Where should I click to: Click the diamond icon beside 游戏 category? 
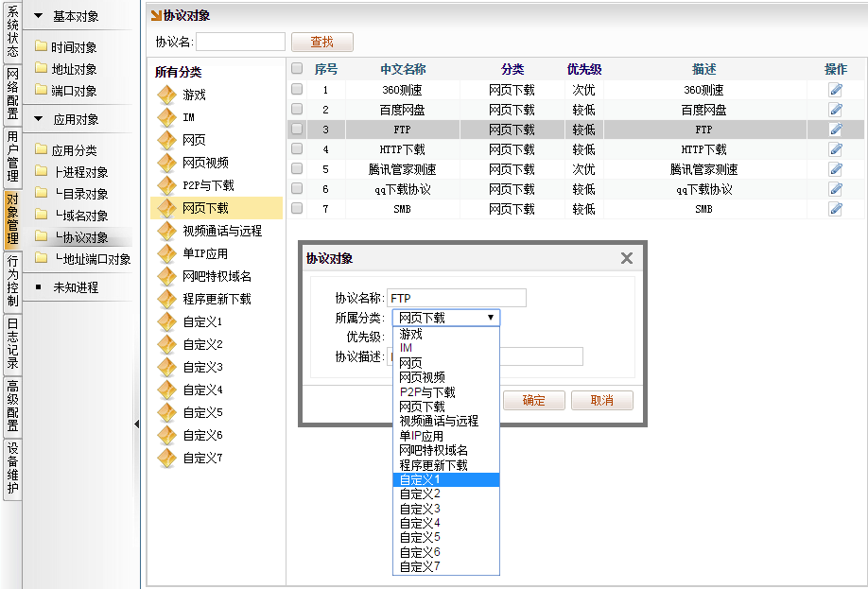click(167, 95)
